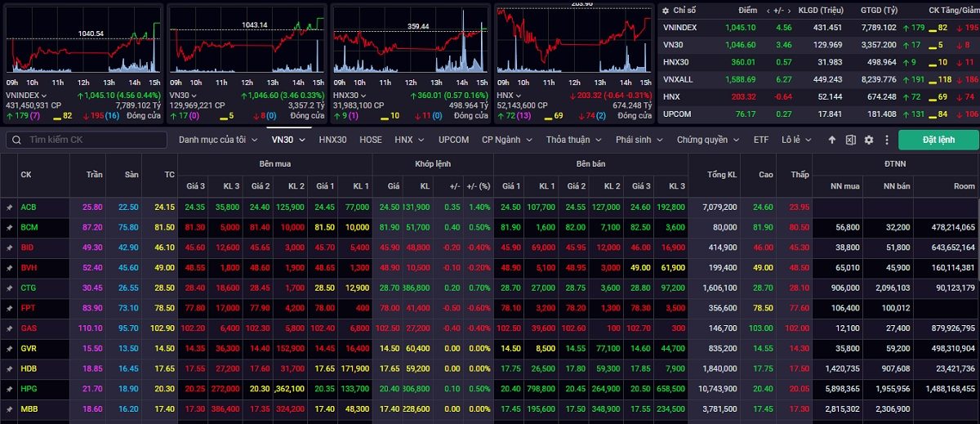
Task: Click HPG total volume 10,743,900
Action: point(717,388)
